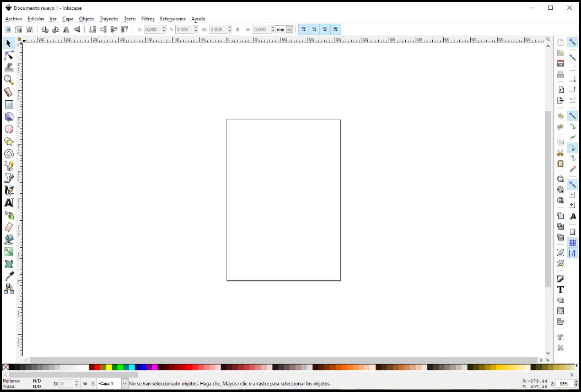Toggle current layer visibility eye icon
This screenshot has height=392, width=581.
coord(85,384)
